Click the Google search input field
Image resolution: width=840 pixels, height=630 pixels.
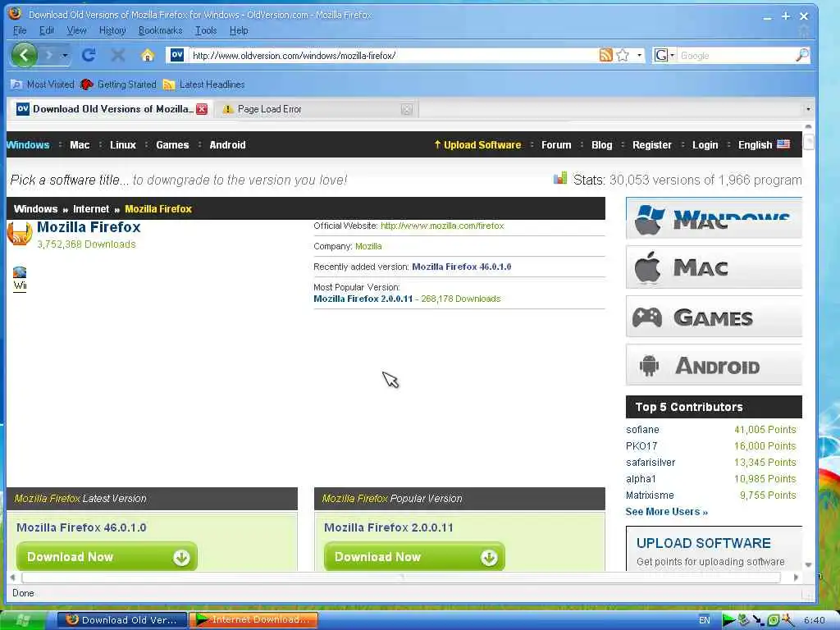click(x=737, y=55)
